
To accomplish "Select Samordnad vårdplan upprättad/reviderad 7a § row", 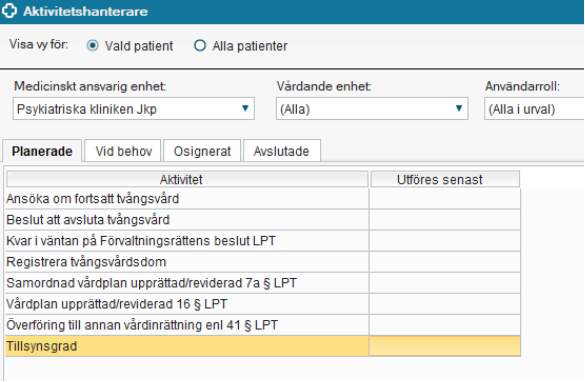I will (x=263, y=283).
